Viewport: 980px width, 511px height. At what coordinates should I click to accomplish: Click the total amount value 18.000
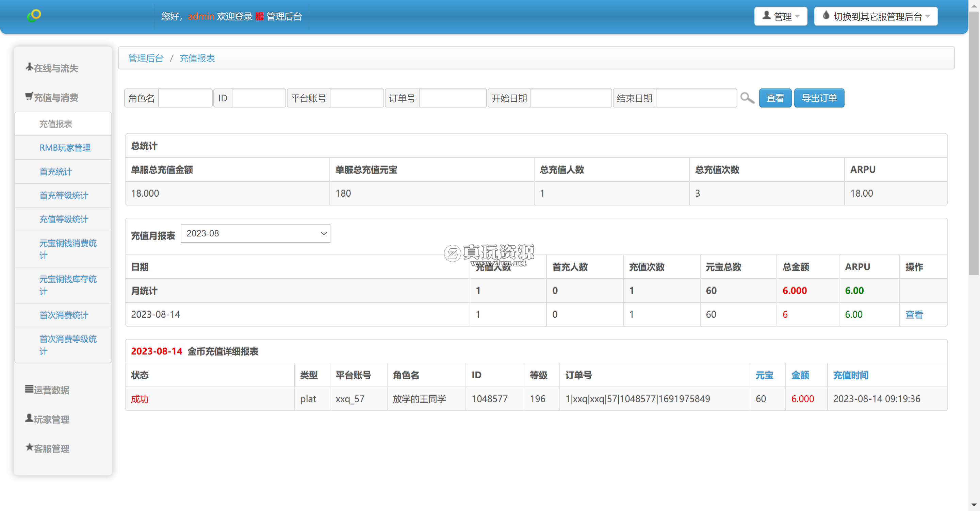click(145, 193)
